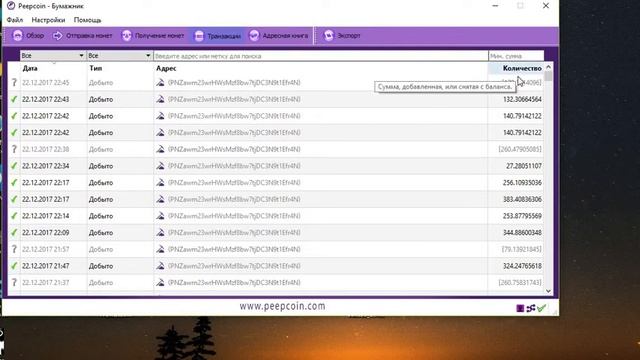This screenshot has height=360, width=640.
Task: Select the unconfirmed amount [79.13921845]
Action: click(x=522, y=249)
